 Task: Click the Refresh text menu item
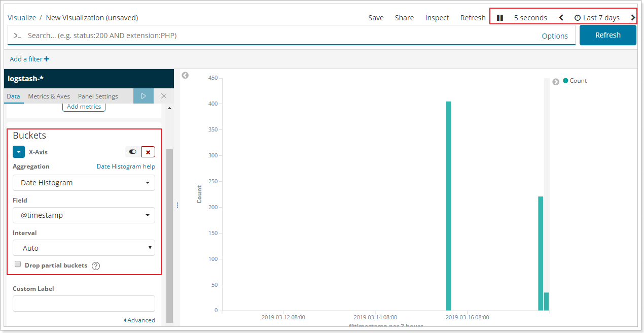pyautogui.click(x=473, y=18)
